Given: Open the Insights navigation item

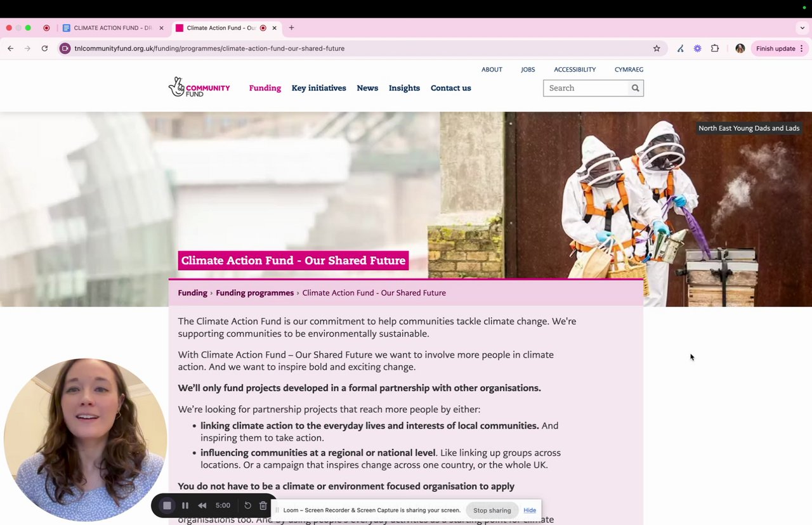Looking at the screenshot, I should coord(404,88).
